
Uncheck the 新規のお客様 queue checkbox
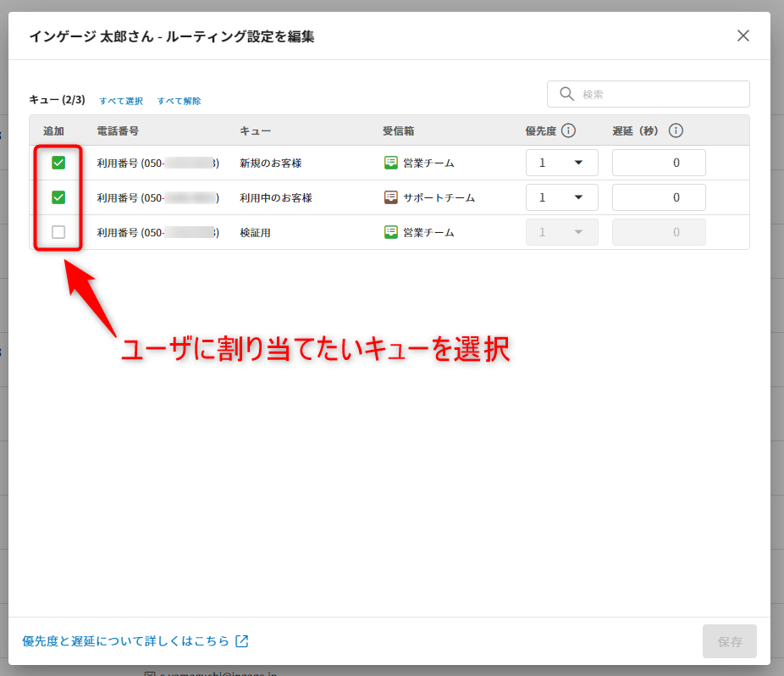pyautogui.click(x=58, y=163)
